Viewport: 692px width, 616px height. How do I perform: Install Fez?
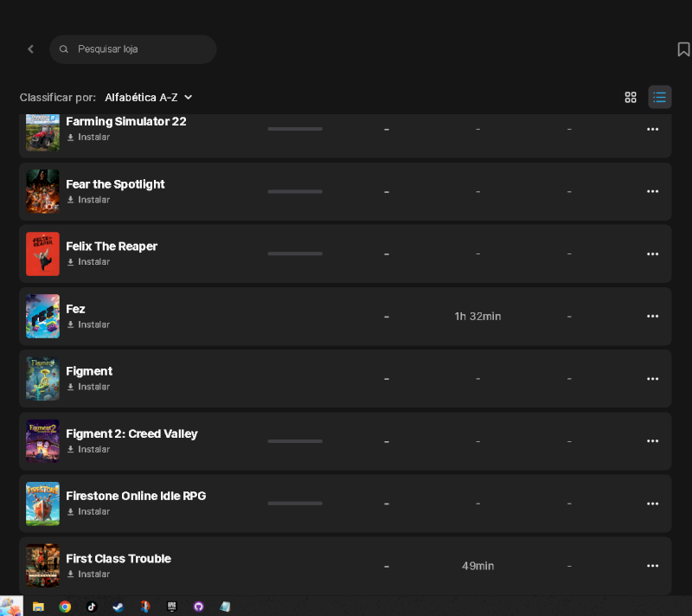(88, 324)
